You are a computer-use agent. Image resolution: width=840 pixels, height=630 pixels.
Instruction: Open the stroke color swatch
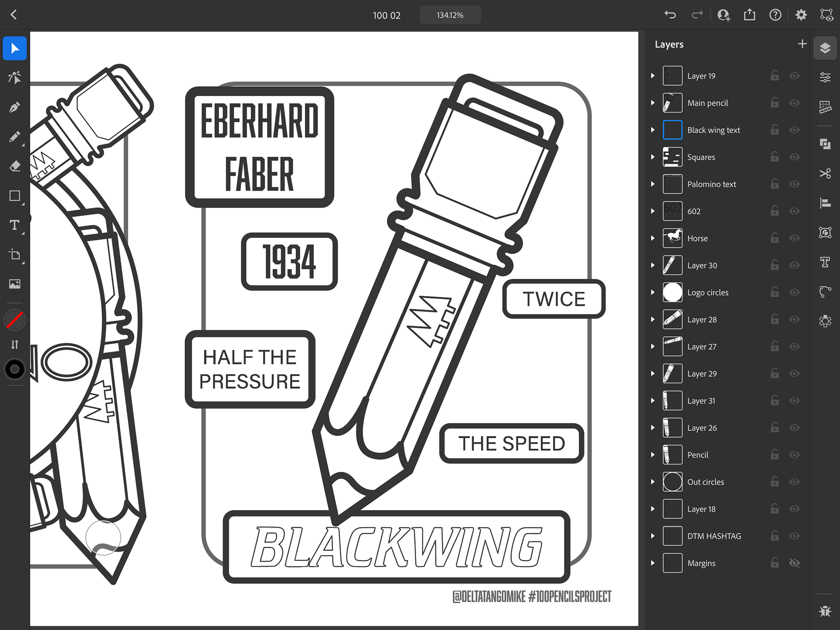point(15,370)
